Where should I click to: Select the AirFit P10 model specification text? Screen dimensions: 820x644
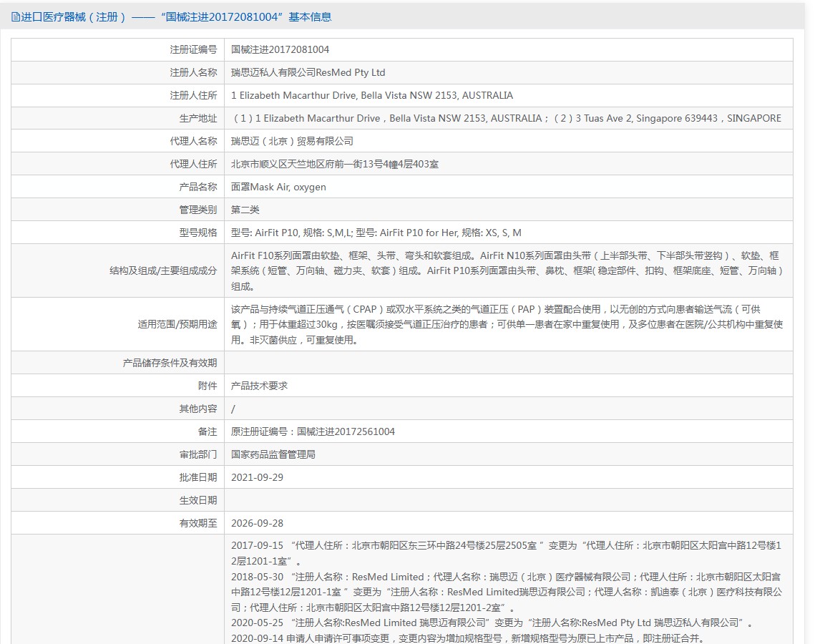click(x=376, y=233)
